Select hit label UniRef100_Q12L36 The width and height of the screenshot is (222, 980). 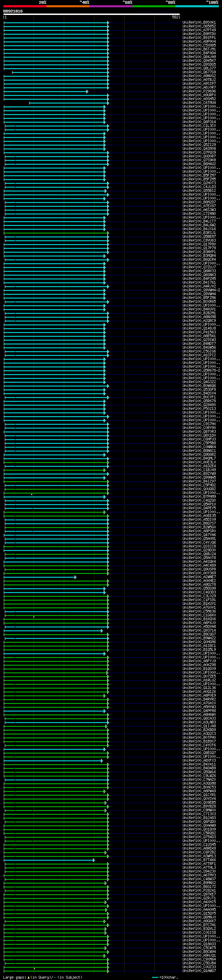point(199,688)
